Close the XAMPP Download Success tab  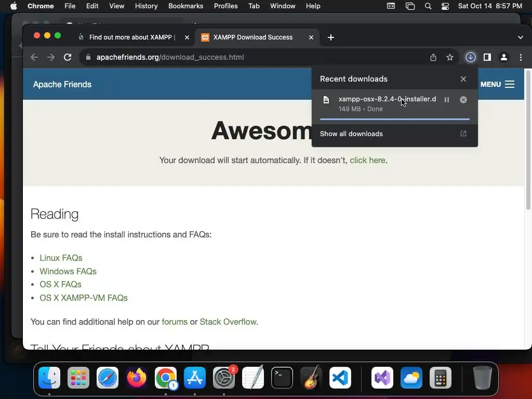pyautogui.click(x=311, y=37)
